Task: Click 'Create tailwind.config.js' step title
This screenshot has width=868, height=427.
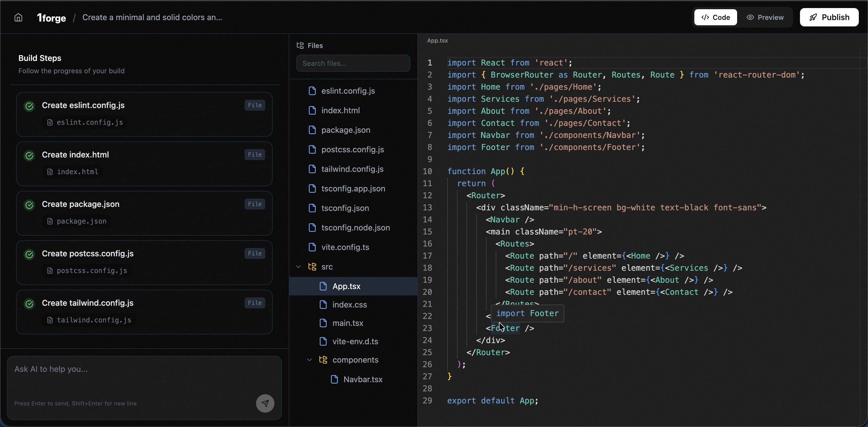Action: pos(88,303)
